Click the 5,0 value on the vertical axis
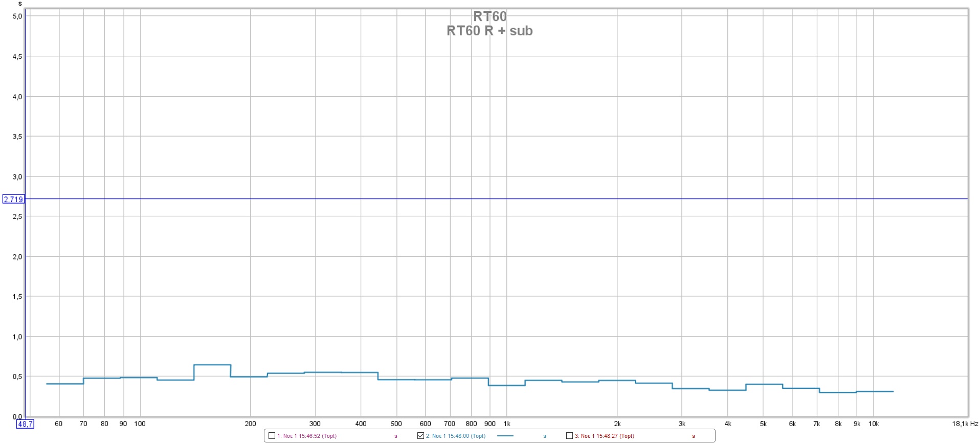The width and height of the screenshot is (980, 443). 17,16
